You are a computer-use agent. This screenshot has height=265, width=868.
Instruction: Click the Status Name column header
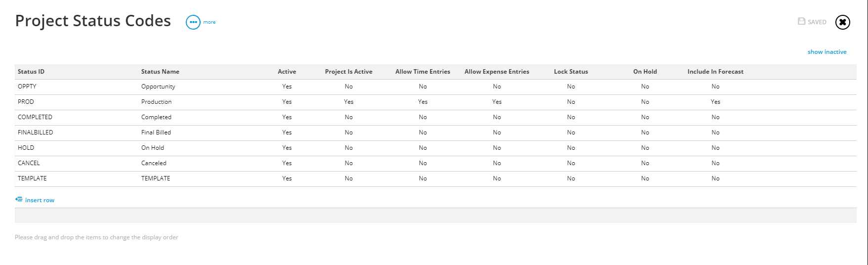click(x=160, y=72)
